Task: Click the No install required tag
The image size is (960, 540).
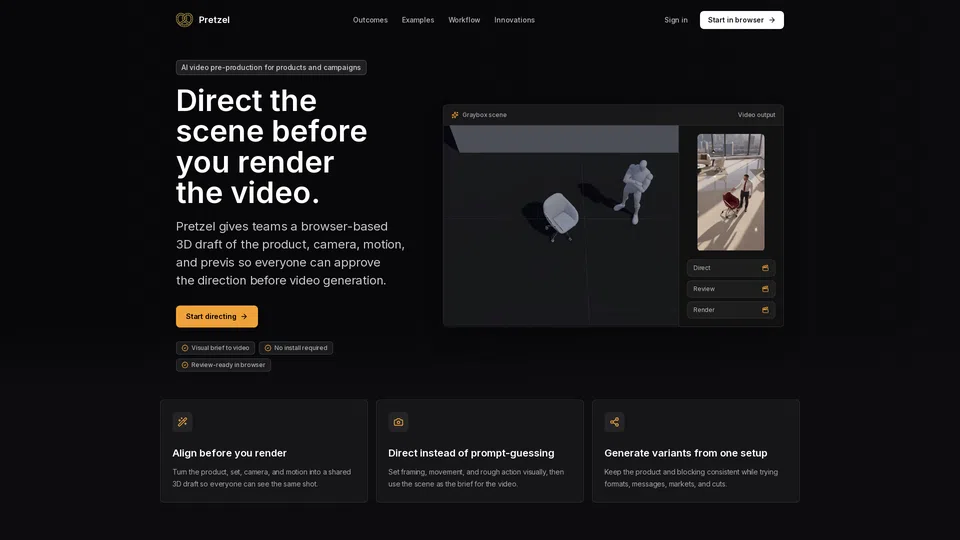Action: 296,348
